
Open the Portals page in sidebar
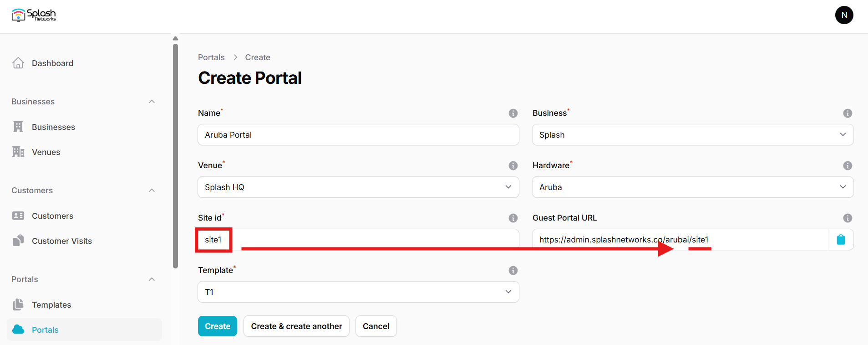[x=84, y=330]
